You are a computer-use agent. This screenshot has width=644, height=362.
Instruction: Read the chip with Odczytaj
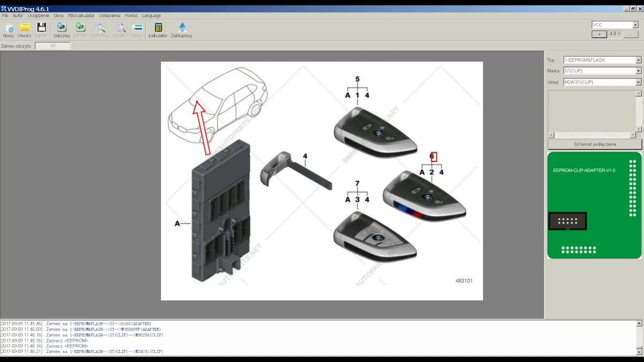[x=61, y=30]
